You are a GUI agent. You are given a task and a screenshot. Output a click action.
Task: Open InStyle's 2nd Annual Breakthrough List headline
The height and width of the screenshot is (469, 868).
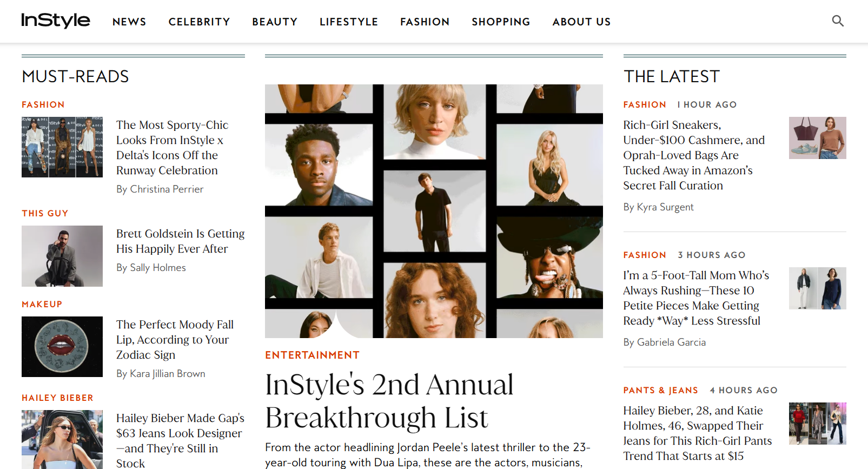pyautogui.click(x=389, y=401)
